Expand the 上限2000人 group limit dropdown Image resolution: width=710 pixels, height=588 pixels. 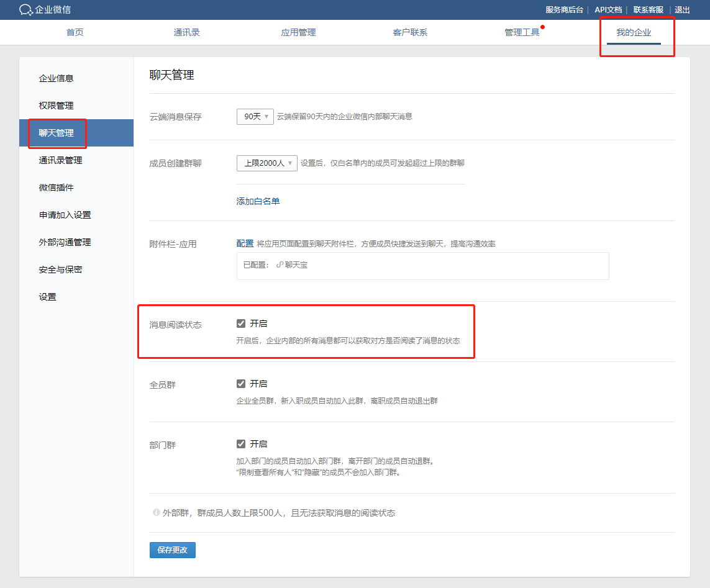click(266, 163)
